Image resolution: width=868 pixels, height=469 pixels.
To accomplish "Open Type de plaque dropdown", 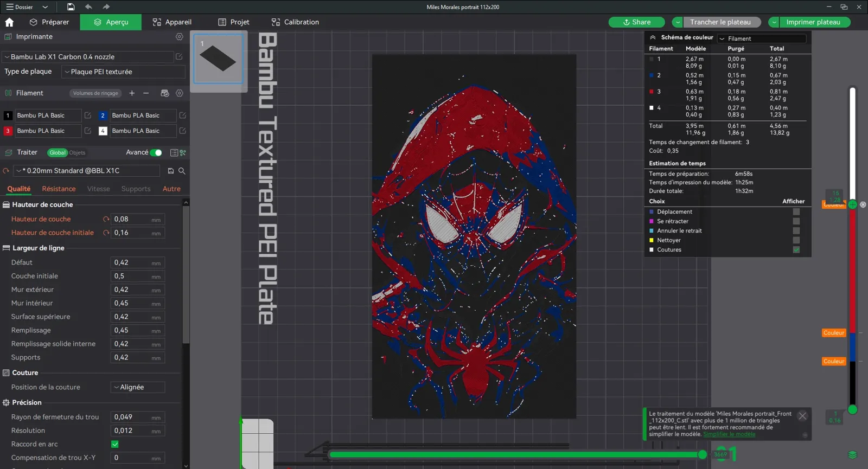I will click(123, 72).
